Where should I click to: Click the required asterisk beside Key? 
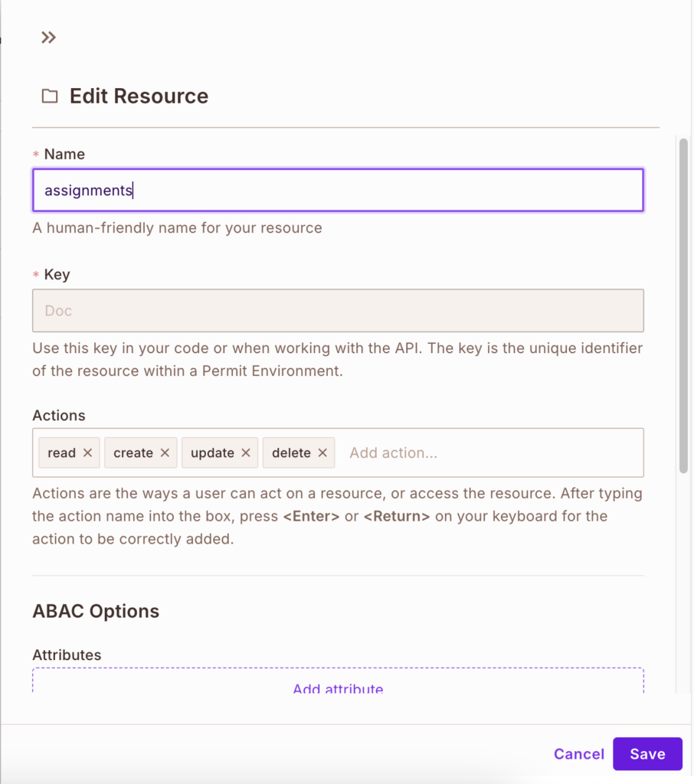(x=35, y=274)
